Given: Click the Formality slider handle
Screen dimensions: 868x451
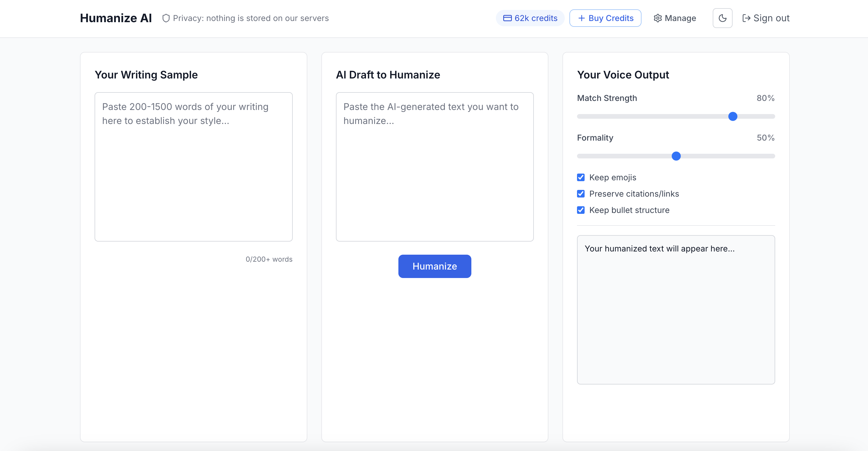Looking at the screenshot, I should click(x=676, y=156).
